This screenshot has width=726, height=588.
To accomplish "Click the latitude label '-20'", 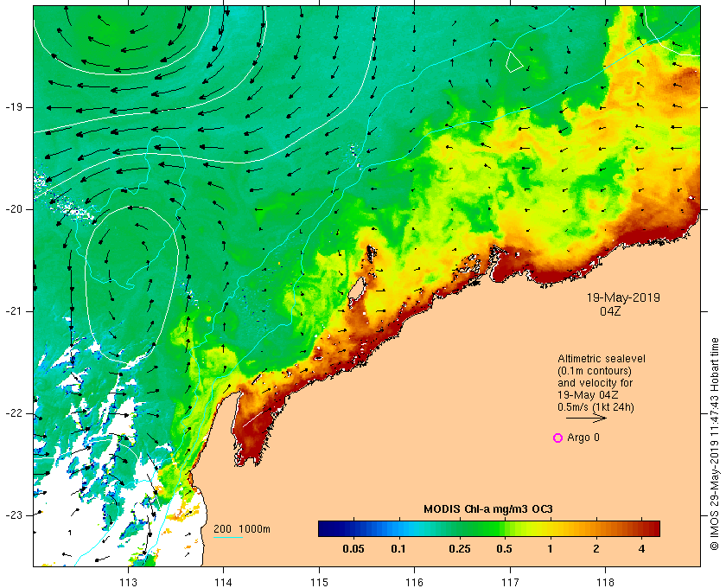I will [x=14, y=209].
